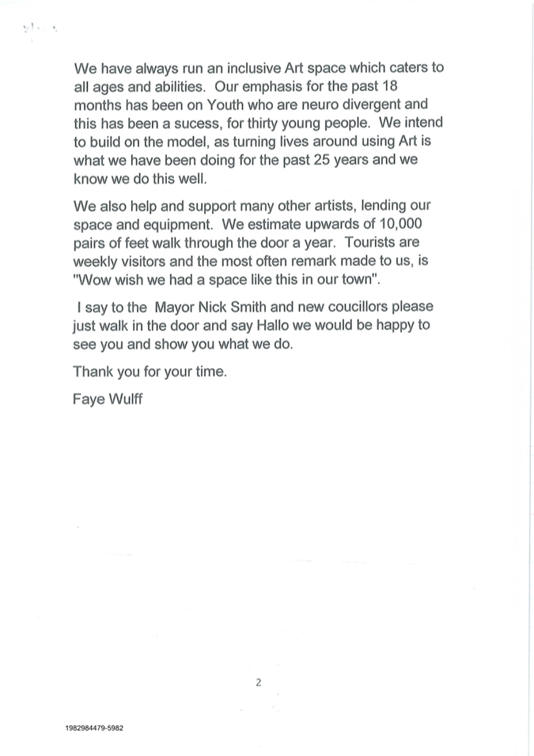The height and width of the screenshot is (756, 534).
Task: Click the document reference number 1982984479-5982
Action: [x=94, y=728]
